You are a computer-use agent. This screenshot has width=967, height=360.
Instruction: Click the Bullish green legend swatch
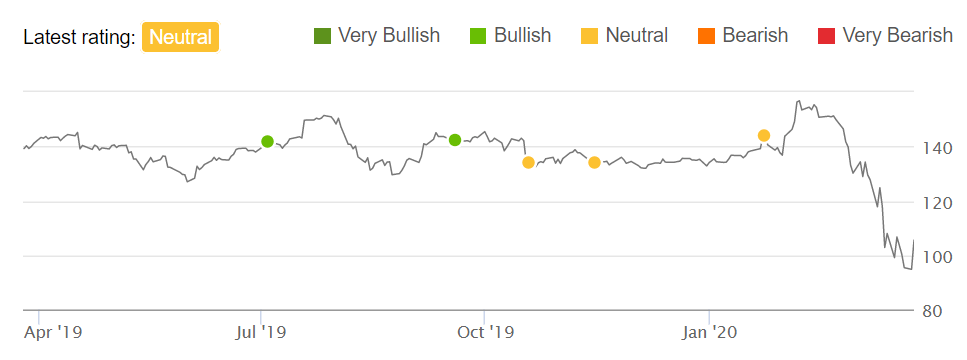point(479,36)
